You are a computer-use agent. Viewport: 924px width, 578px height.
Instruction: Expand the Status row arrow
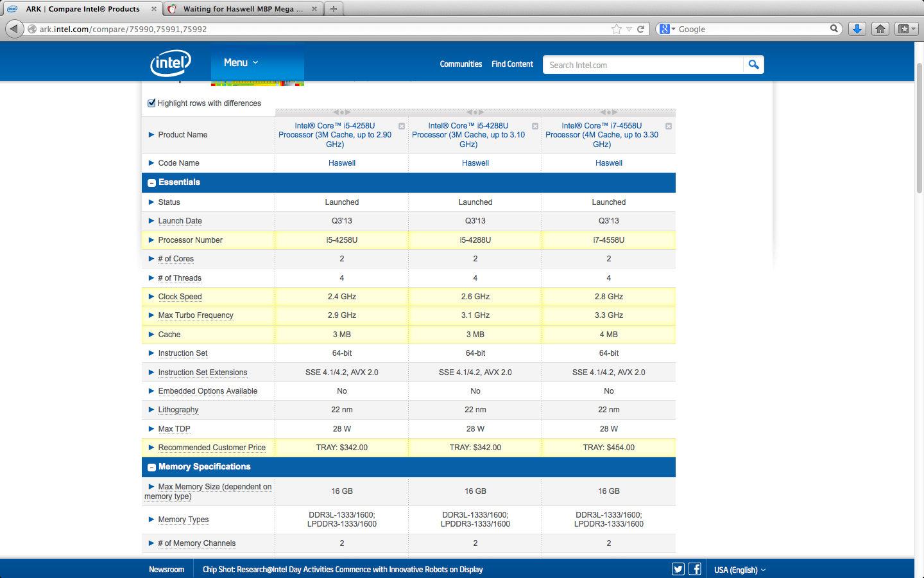point(151,202)
